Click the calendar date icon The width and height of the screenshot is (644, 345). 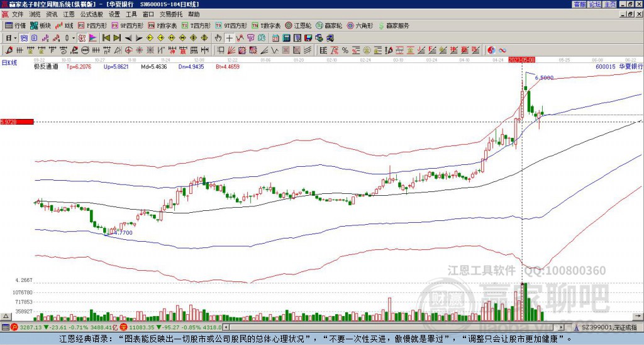coord(275,38)
